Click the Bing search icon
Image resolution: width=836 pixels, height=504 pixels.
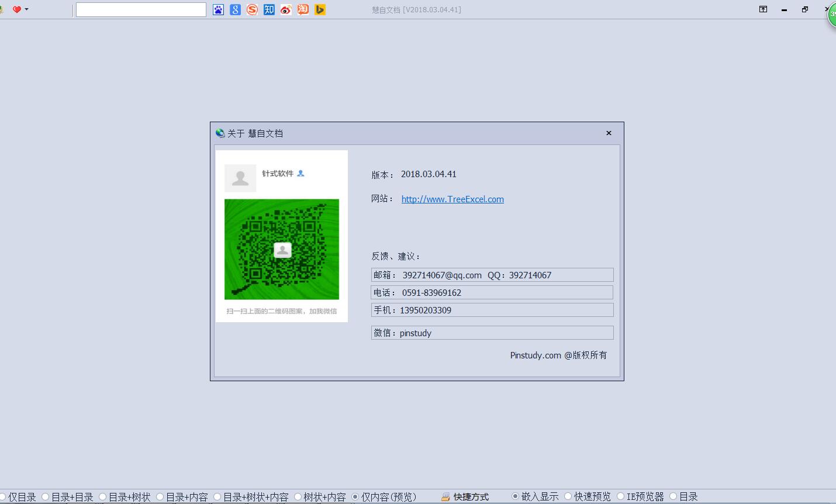click(x=320, y=9)
